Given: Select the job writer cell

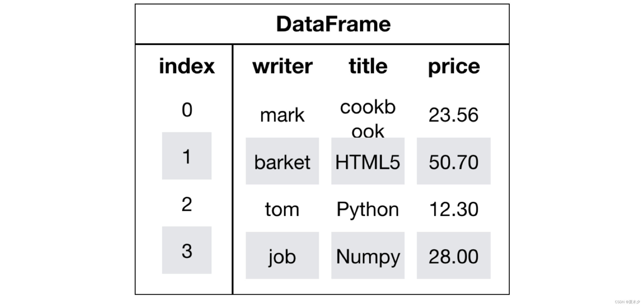Looking at the screenshot, I should coord(282,256).
